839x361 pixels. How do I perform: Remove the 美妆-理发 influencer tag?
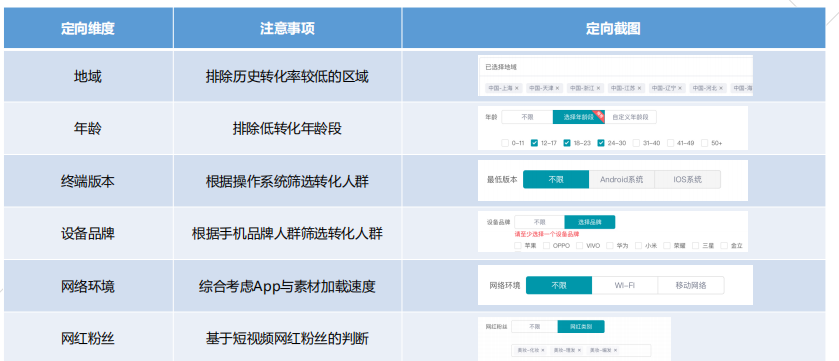(x=579, y=350)
